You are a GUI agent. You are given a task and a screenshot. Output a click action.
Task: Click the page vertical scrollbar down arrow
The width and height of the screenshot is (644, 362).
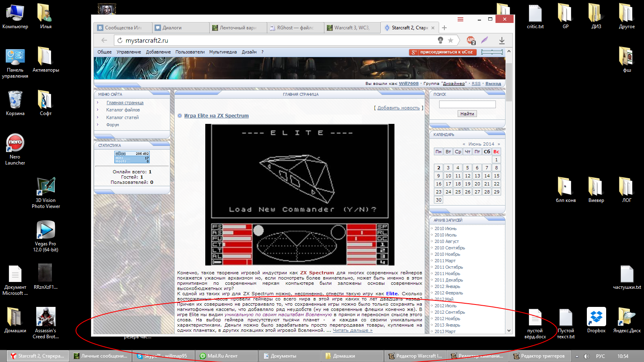(x=509, y=331)
